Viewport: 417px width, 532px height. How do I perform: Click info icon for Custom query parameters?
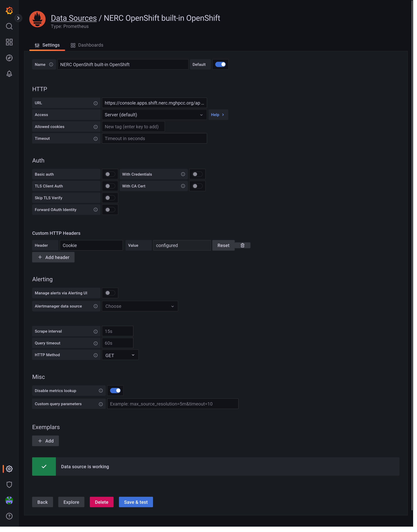point(102,408)
